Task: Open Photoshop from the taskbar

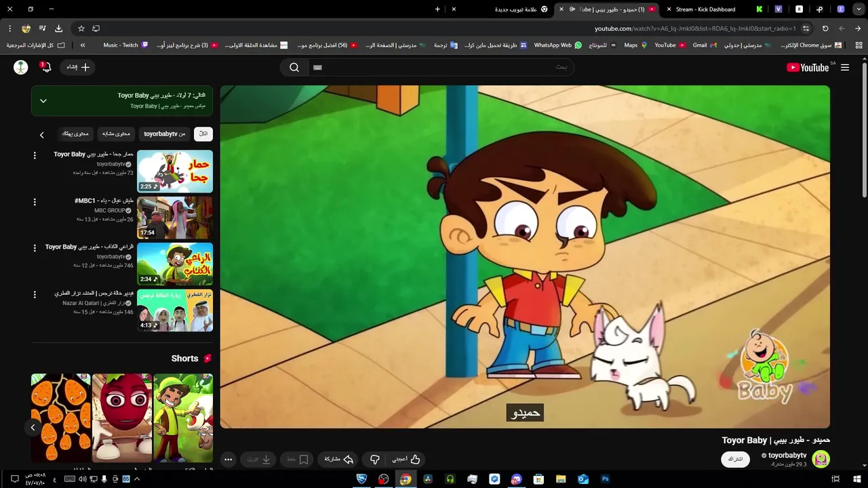Action: coord(606,479)
